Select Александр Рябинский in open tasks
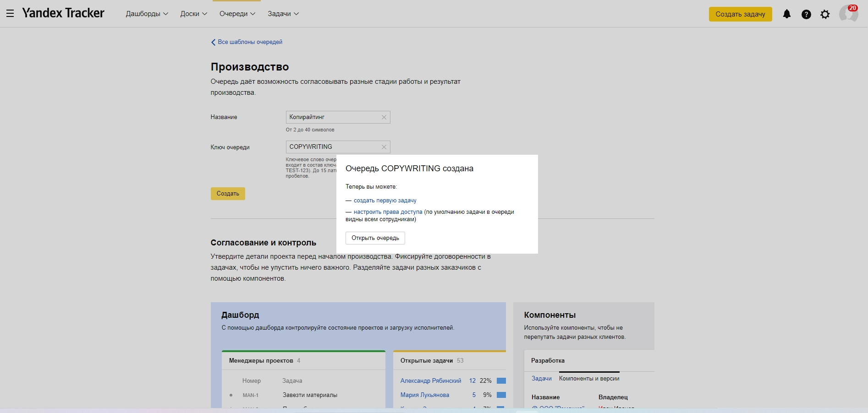 pyautogui.click(x=431, y=381)
